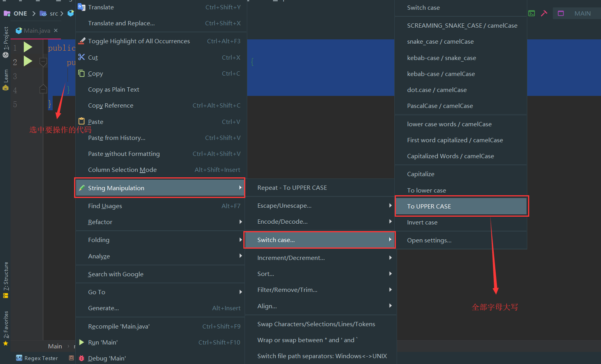Click the Debug 'Main' bug icon
Viewport: 601px width, 364px height.
(x=82, y=358)
